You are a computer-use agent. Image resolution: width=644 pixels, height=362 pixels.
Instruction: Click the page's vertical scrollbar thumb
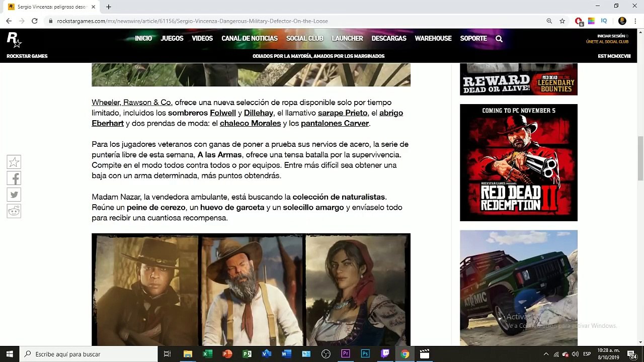pyautogui.click(x=640, y=157)
